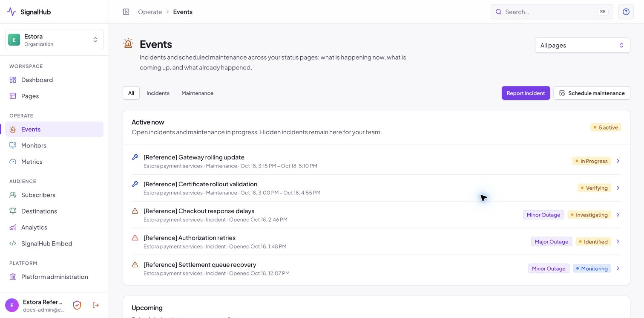Expand Checkout response delays via chevron
The image size is (644, 318).
[x=618, y=215]
